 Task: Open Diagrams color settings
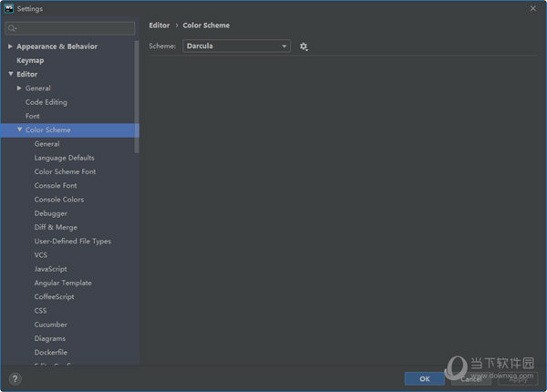pyautogui.click(x=50, y=338)
